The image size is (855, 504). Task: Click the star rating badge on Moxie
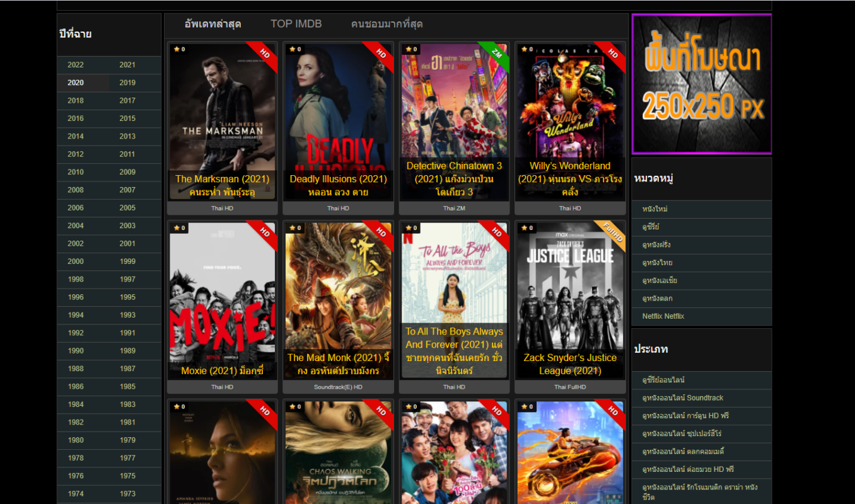179,228
